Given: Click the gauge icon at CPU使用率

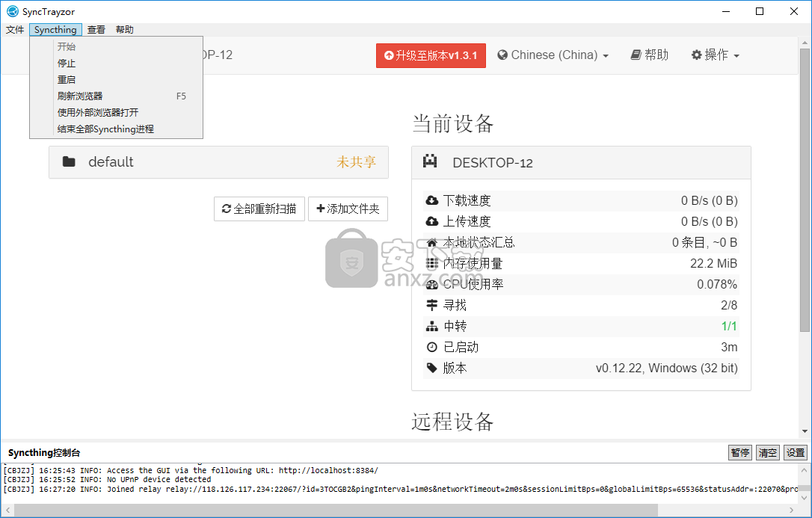Looking at the screenshot, I should click(x=432, y=284).
